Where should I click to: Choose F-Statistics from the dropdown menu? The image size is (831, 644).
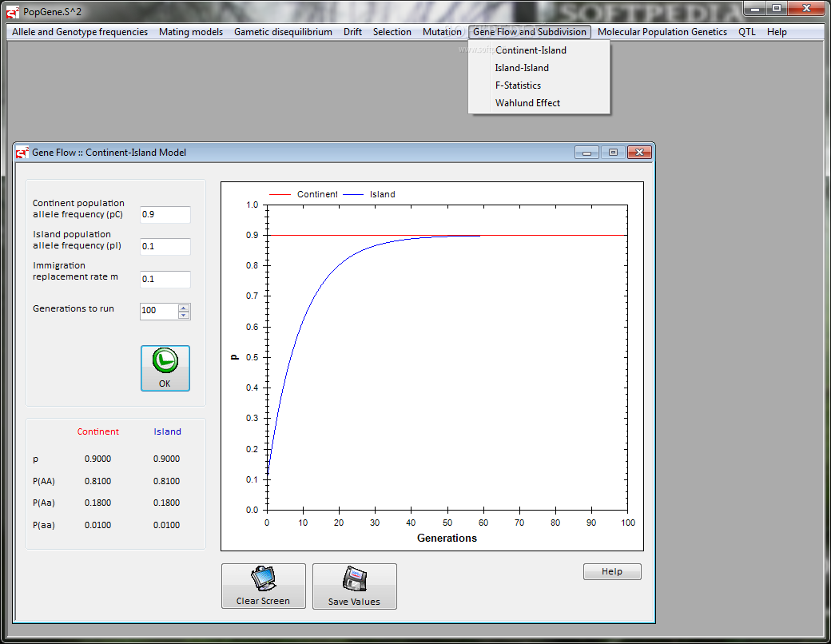[x=539, y=85]
